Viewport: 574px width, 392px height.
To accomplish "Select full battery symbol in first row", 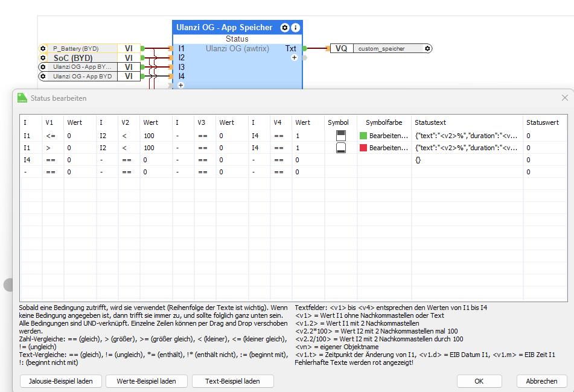I will pyautogui.click(x=341, y=136).
